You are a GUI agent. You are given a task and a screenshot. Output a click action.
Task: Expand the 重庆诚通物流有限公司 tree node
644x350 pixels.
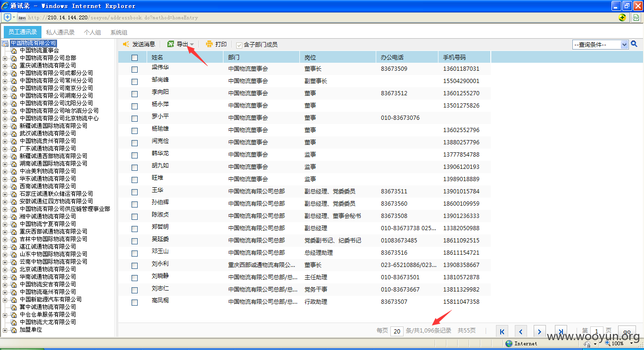click(x=5, y=66)
